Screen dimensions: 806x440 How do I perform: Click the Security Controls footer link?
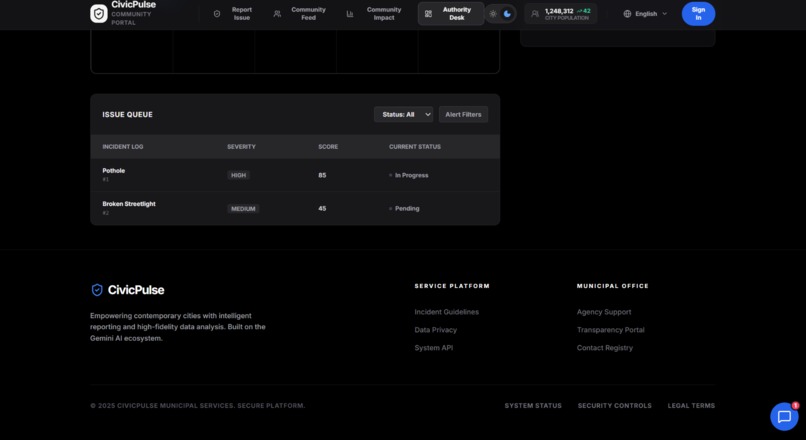pos(615,406)
